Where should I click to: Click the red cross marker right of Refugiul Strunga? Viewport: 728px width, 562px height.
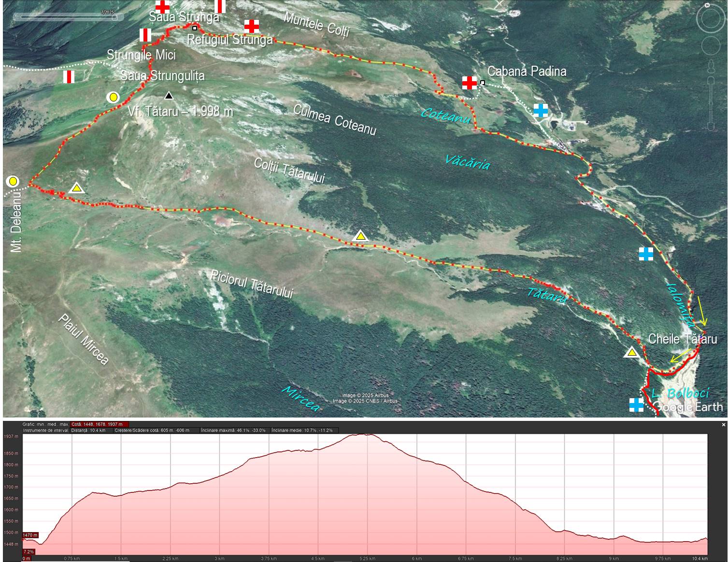point(251,26)
